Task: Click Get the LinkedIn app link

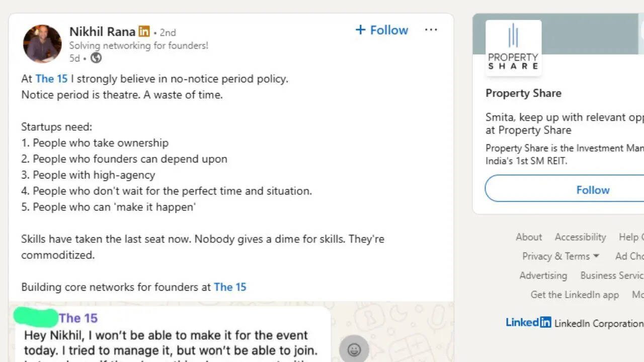Action: click(575, 295)
